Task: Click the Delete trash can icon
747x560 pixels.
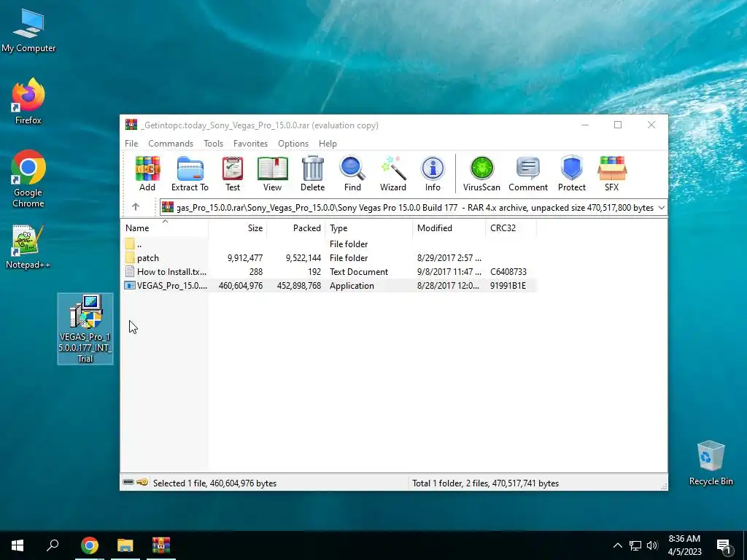Action: tap(312, 174)
